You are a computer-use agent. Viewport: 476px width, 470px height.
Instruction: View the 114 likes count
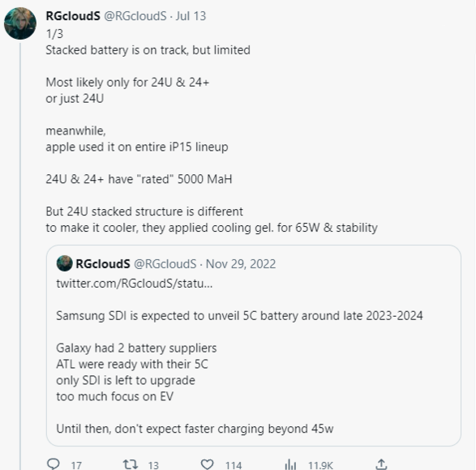click(234, 465)
